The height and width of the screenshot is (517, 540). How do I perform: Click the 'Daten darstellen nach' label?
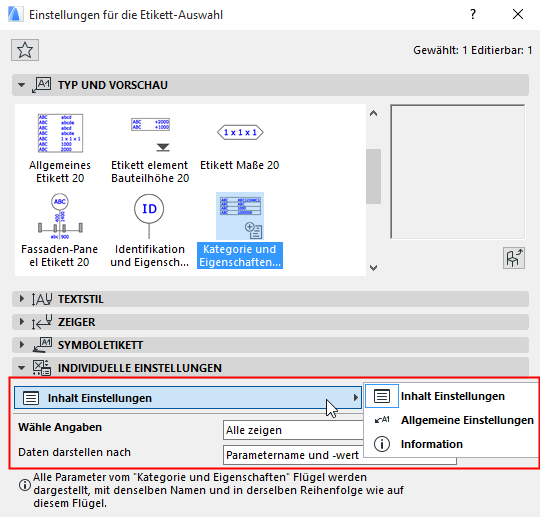point(74,452)
